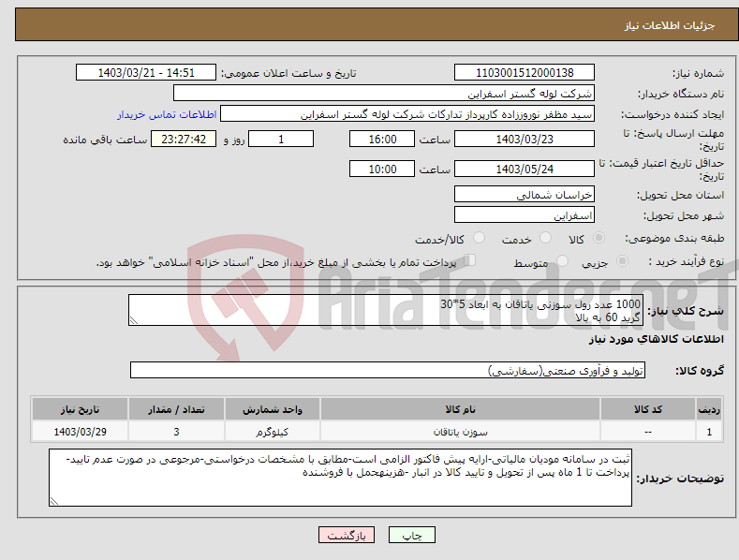The height and width of the screenshot is (560, 739).
Task: Click the need number field 1103001512000138
Action: click(x=525, y=73)
